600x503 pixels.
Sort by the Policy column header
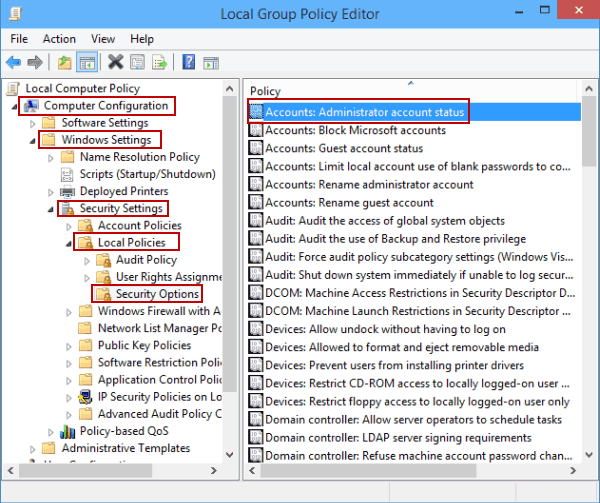[x=411, y=91]
